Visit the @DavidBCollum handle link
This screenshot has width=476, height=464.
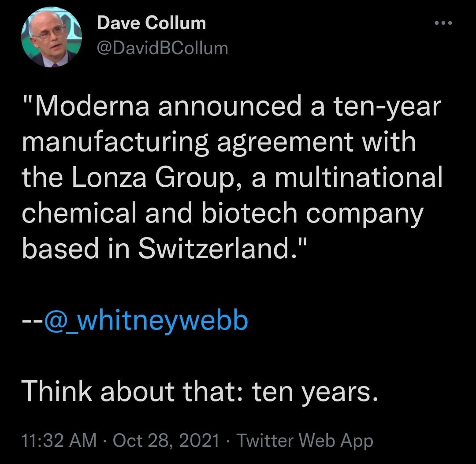[162, 48]
